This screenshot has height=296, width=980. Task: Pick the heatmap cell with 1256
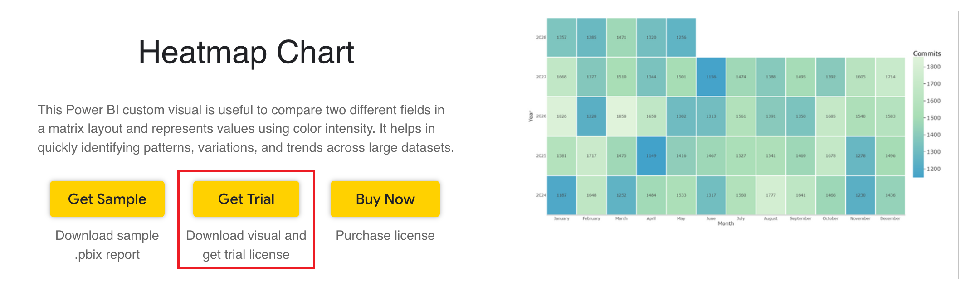(x=681, y=37)
